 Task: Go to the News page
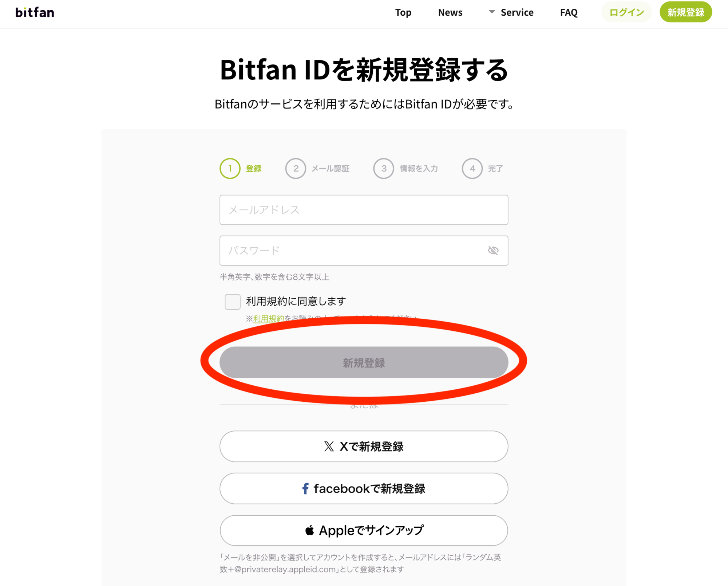pyautogui.click(x=450, y=13)
